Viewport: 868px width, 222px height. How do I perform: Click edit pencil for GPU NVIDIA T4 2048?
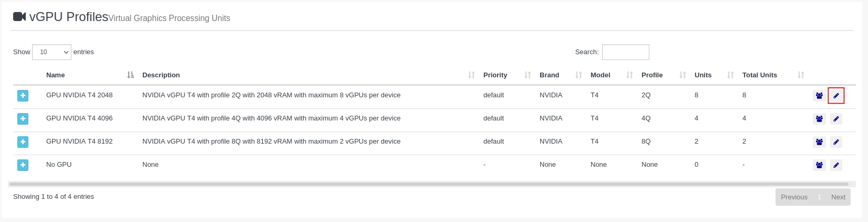coord(836,96)
